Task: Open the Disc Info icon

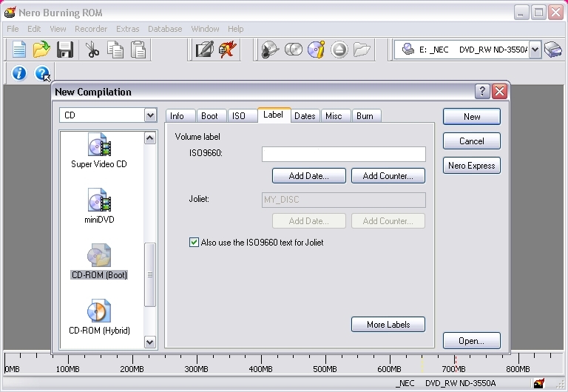Action: tap(317, 50)
